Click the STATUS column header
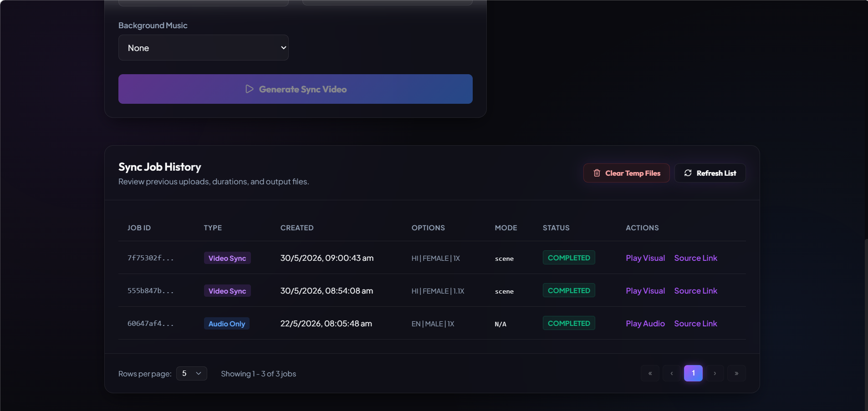Image resolution: width=868 pixels, height=411 pixels. click(x=556, y=228)
